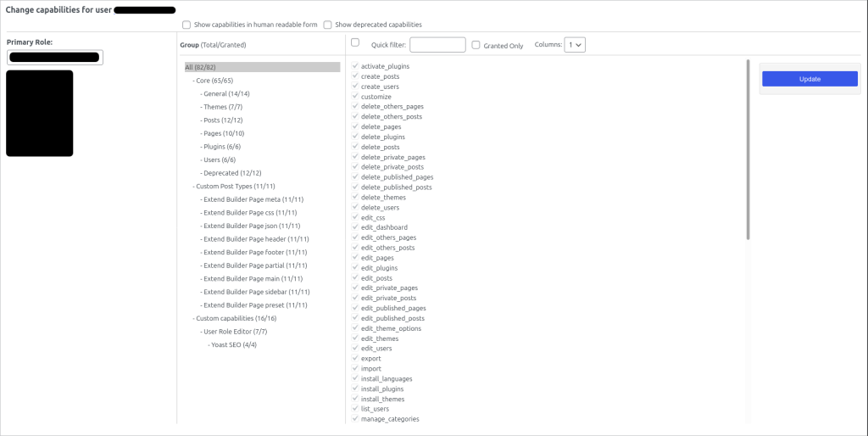Click the blue Update button
This screenshot has height=436, width=868.
click(810, 79)
